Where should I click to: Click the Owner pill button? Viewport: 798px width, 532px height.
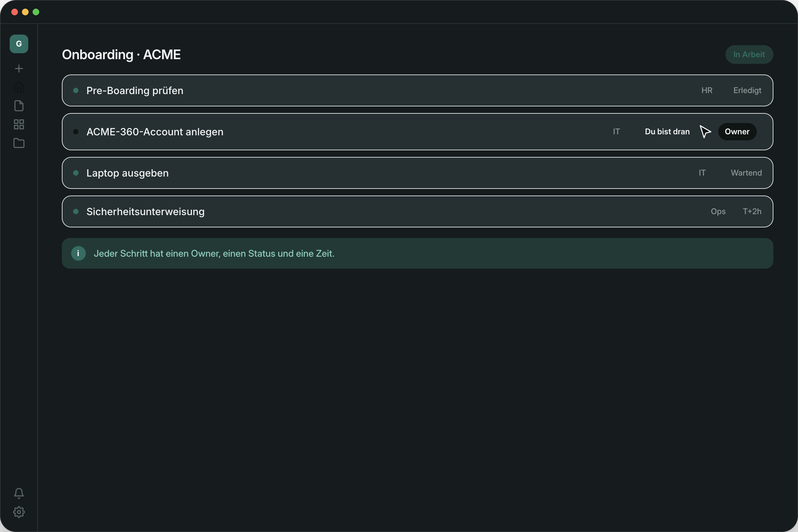(737, 132)
